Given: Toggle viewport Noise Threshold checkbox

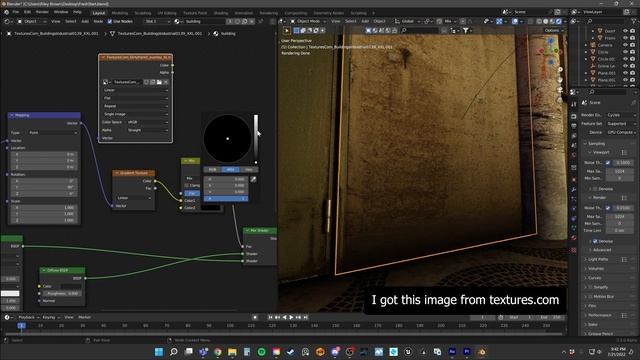Looking at the screenshot, I should 608,163.
